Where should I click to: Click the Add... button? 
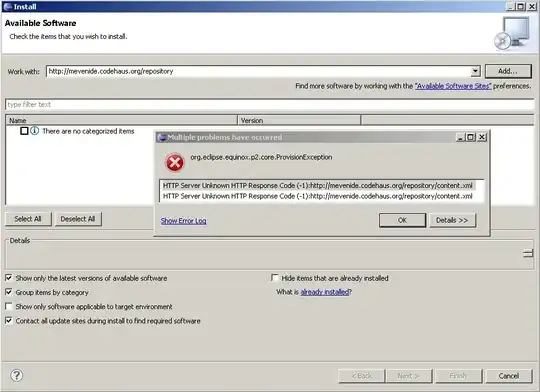(508, 71)
